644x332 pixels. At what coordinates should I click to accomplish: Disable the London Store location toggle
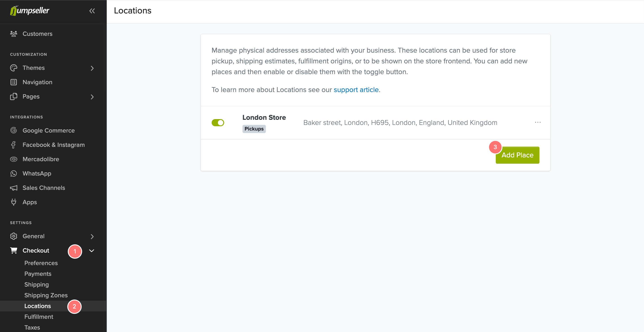coord(218,122)
